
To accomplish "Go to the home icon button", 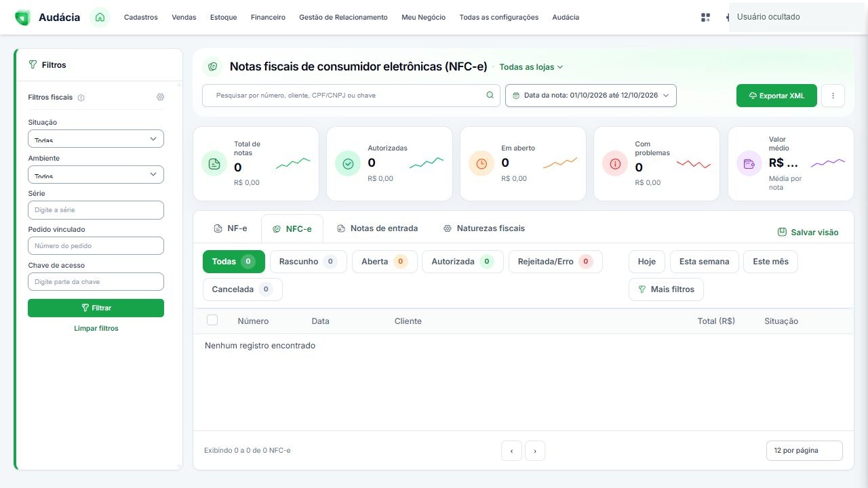I will tap(100, 18).
